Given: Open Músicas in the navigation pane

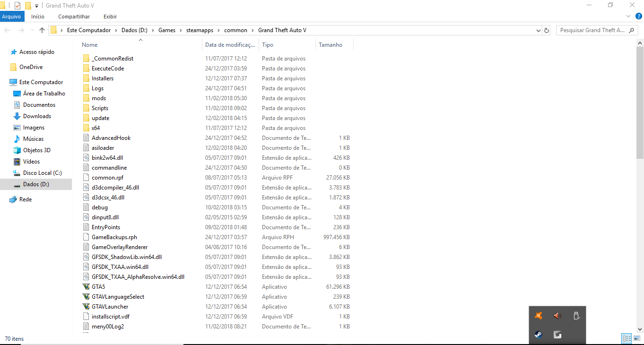Looking at the screenshot, I should pyautogui.click(x=33, y=139).
